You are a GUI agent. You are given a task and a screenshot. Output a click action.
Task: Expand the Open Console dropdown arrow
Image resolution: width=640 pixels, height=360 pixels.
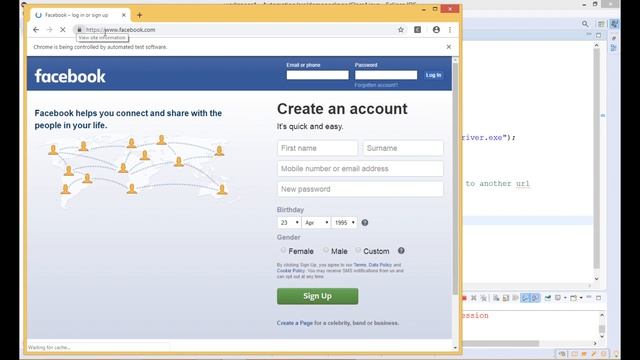pos(581,298)
